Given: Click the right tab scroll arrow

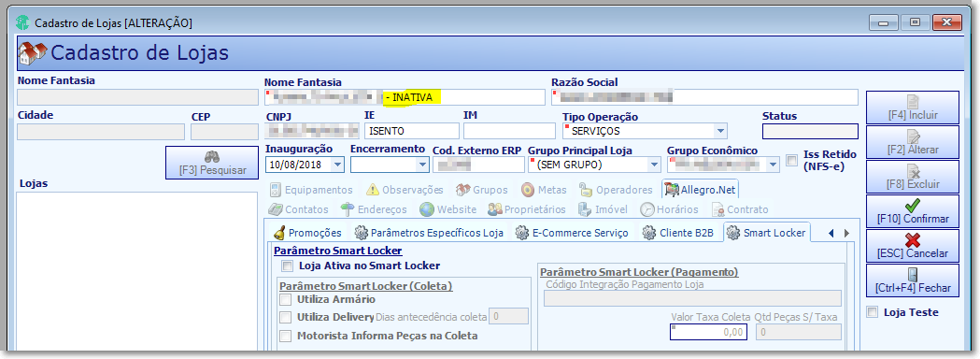Looking at the screenshot, I should 847,234.
